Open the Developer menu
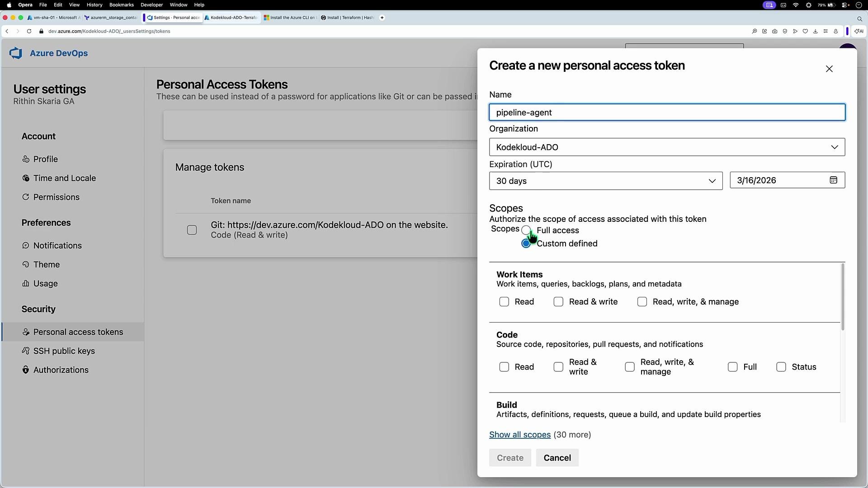The image size is (868, 488). click(151, 5)
